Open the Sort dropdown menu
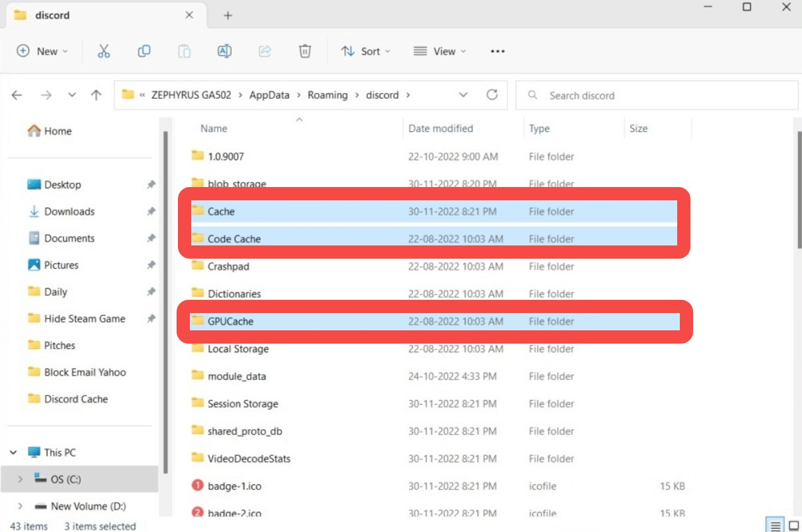Screen dimensions: 802x532 point(366,51)
